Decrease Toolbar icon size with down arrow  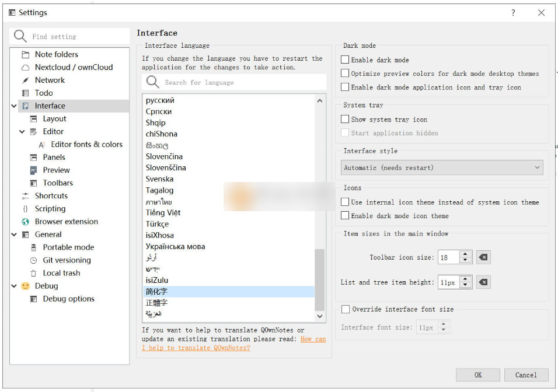465,260
